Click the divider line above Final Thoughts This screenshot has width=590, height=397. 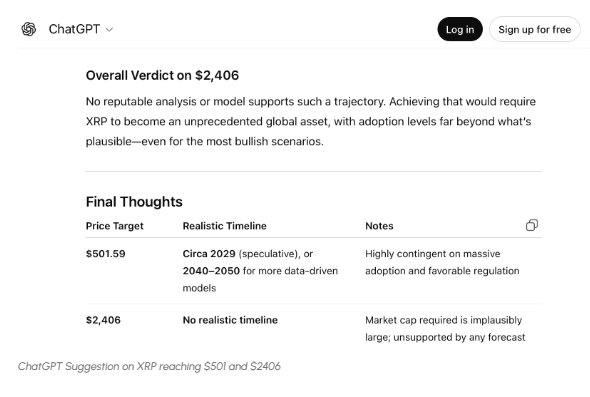314,172
